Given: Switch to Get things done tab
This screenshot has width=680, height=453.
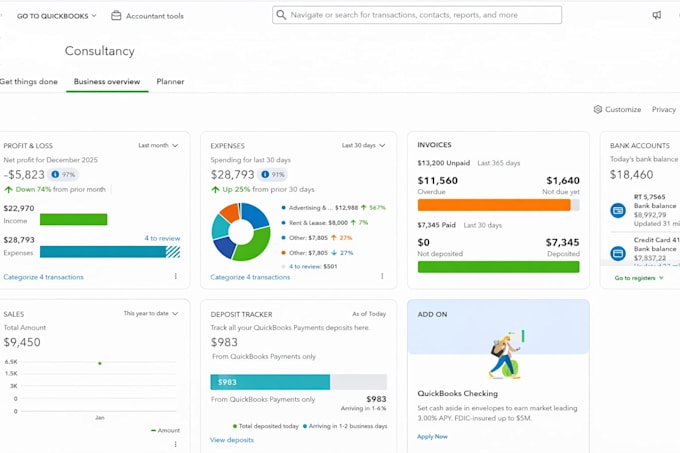Looking at the screenshot, I should (x=29, y=81).
